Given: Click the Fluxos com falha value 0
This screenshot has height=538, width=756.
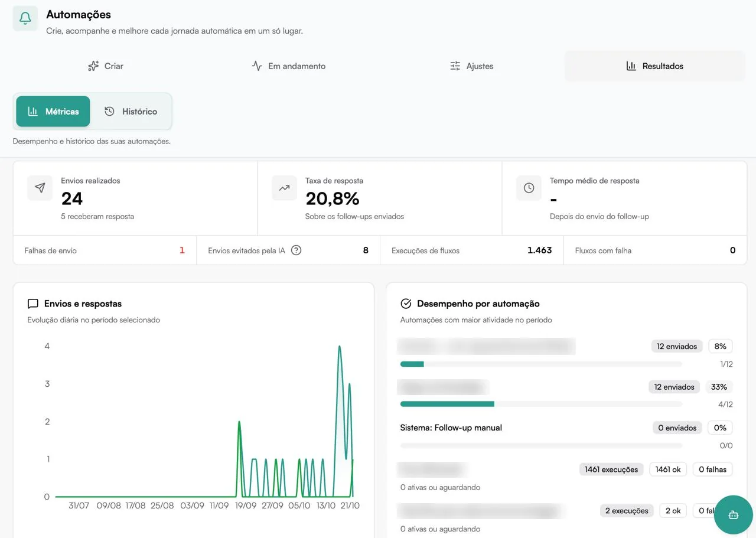Looking at the screenshot, I should [732, 250].
